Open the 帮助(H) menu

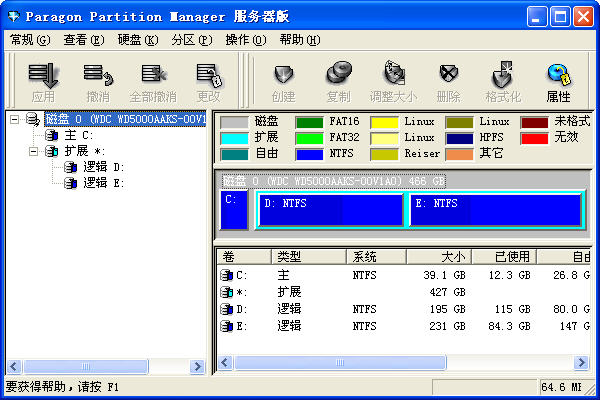300,40
